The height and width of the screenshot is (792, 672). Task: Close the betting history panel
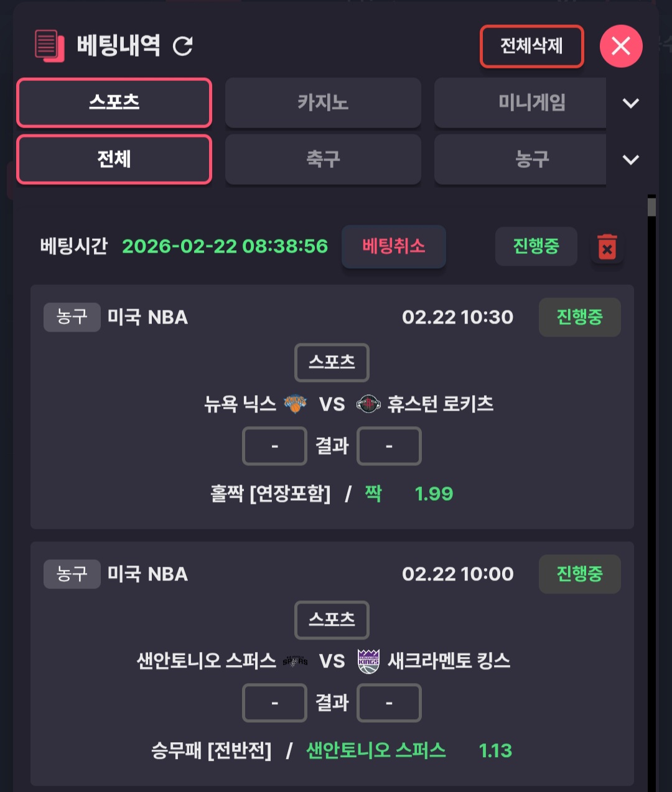pyautogui.click(x=620, y=46)
